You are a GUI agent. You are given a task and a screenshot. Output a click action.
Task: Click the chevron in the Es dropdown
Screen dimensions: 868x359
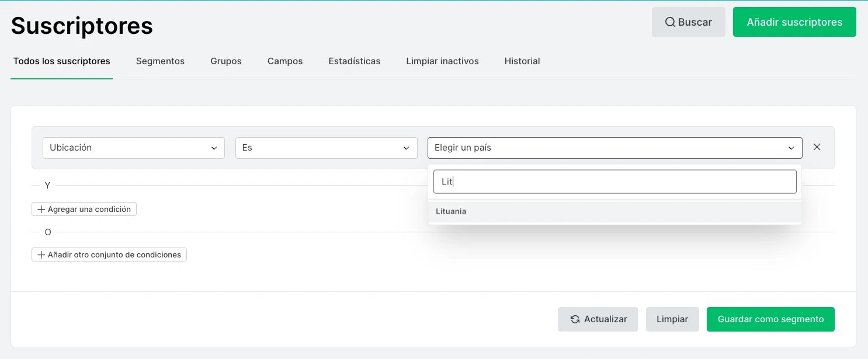click(x=406, y=148)
